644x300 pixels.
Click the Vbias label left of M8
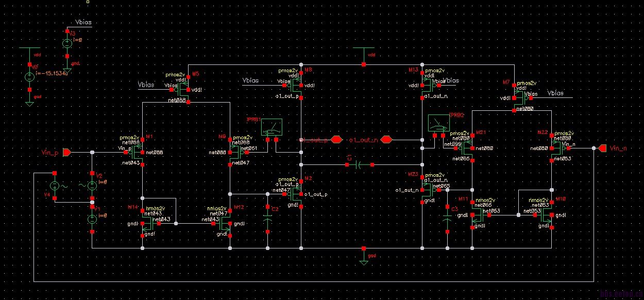(250, 80)
